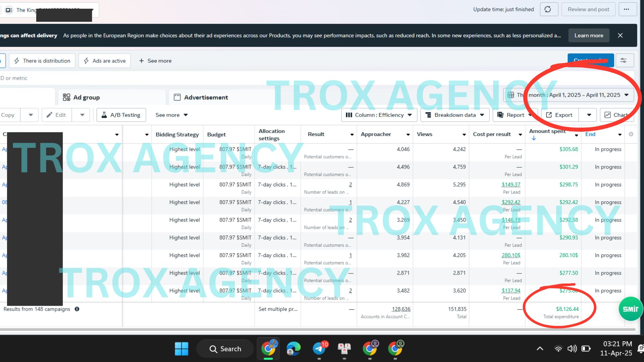This screenshot has width=644, height=362.
Task: Click the columns icon beside Column: Efficiency
Action: tap(349, 115)
